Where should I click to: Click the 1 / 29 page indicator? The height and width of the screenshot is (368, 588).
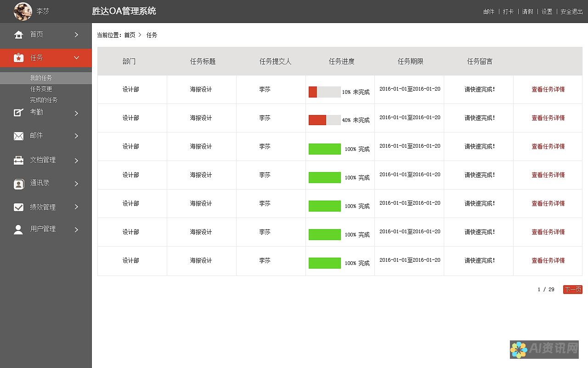coord(546,289)
